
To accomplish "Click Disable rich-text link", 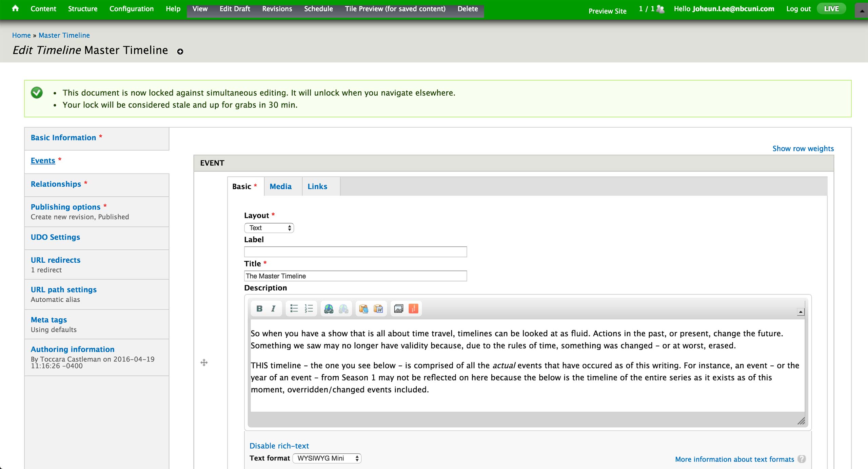I will 279,446.
